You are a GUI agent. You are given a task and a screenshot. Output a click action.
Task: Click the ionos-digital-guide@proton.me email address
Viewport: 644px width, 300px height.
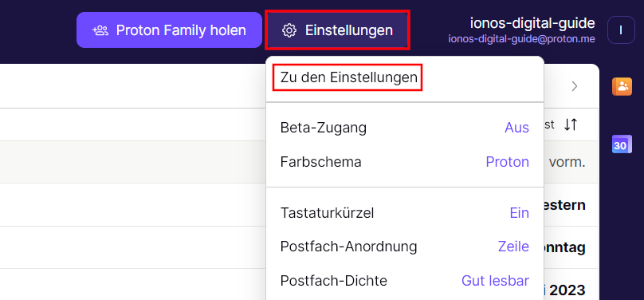point(521,39)
